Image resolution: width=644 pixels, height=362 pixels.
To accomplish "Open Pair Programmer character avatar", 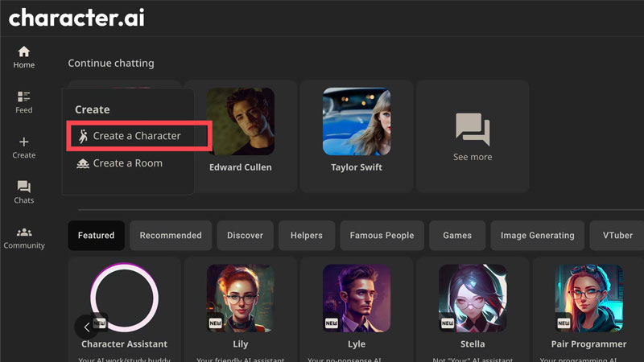I will (588, 298).
